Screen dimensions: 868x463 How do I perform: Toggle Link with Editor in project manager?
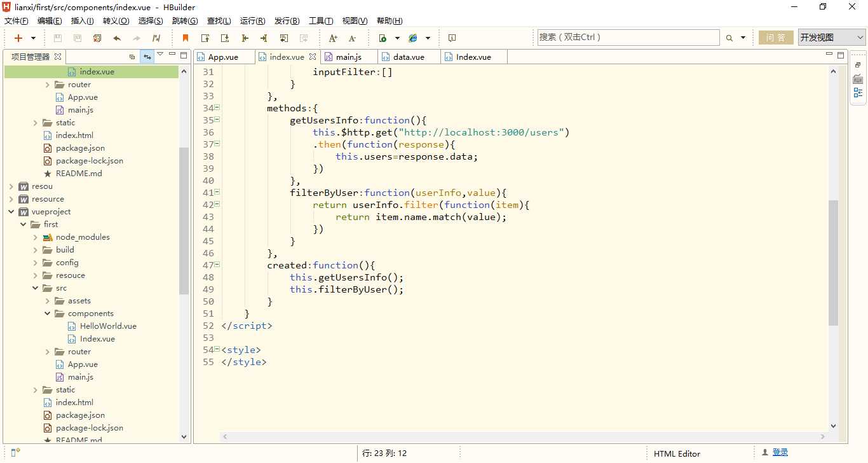[147, 57]
